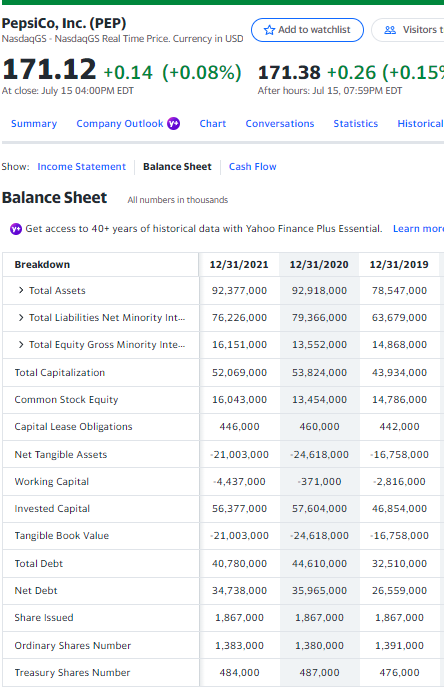Screen dimensions: 444x696
Task: Click the Total Assets value 92,377,000
Action: tap(239, 291)
